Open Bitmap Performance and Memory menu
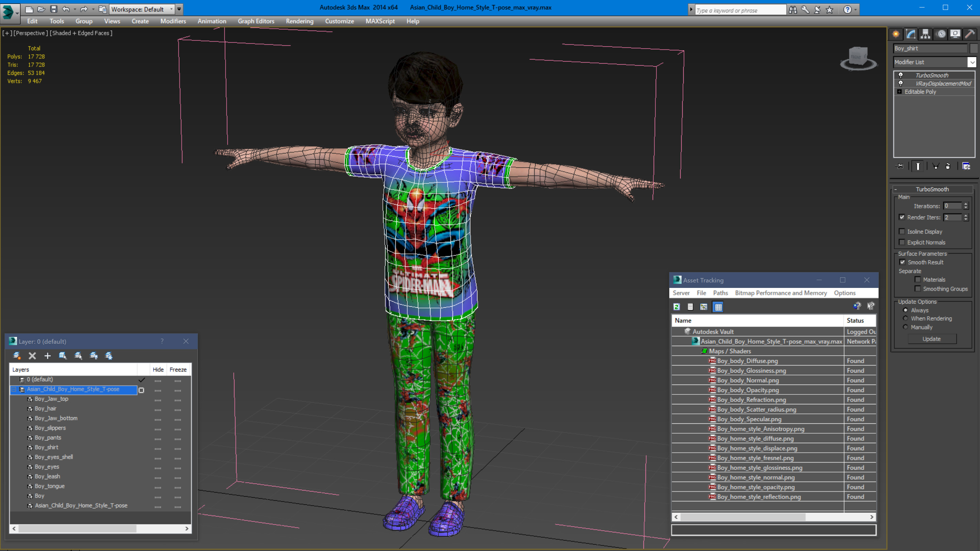 pos(781,293)
